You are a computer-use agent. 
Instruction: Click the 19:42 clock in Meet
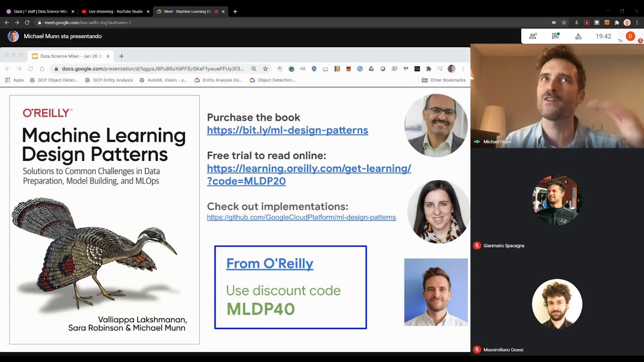[603, 36]
